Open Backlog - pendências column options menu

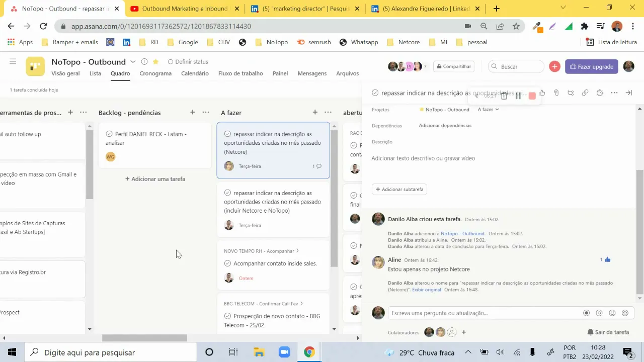point(206,113)
